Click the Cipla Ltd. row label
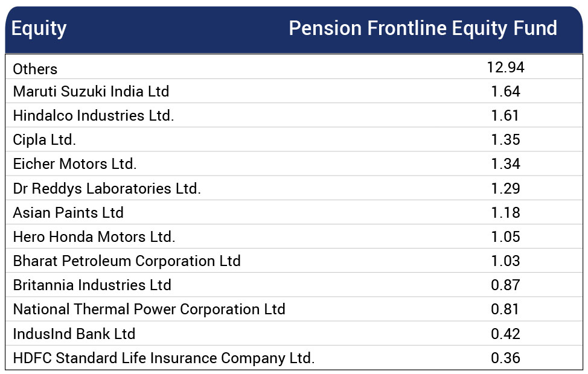The width and height of the screenshot is (588, 374). click(x=44, y=140)
